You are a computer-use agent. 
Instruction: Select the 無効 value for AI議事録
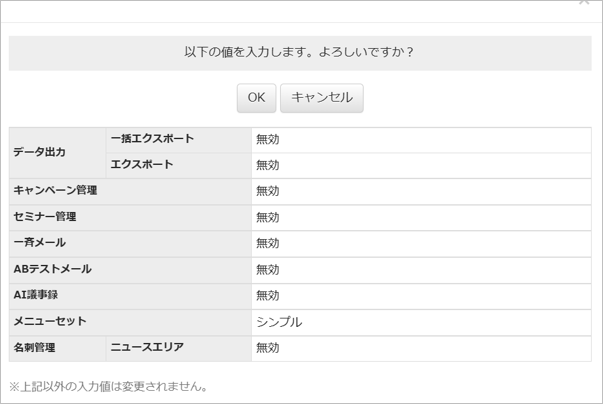[x=268, y=295]
